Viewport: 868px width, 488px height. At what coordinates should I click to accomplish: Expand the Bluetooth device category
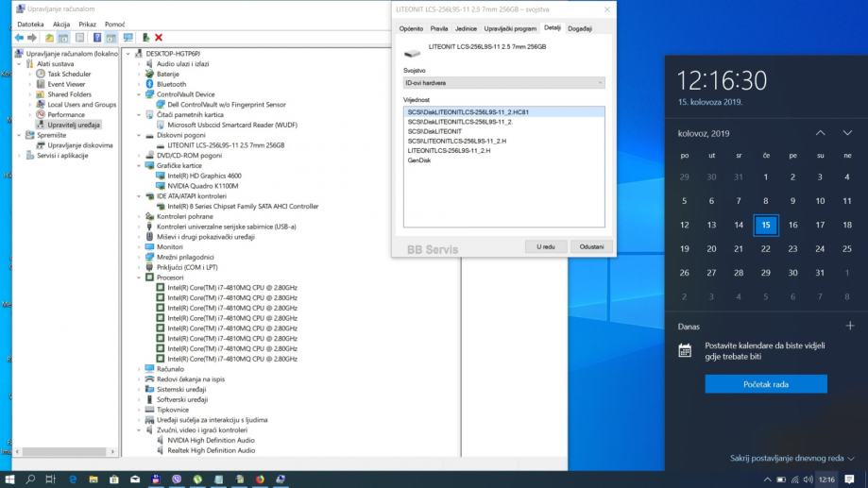tap(140, 84)
